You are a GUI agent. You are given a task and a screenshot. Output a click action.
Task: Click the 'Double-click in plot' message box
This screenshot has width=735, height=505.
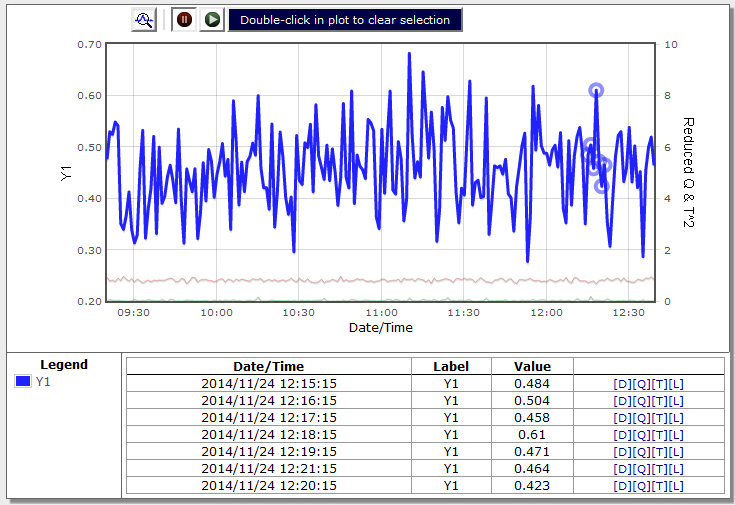345,20
